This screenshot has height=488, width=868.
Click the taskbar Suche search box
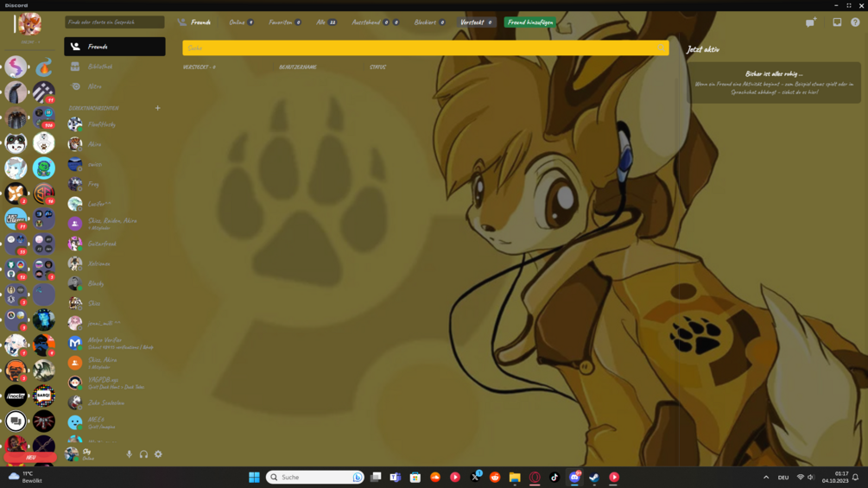pos(315,477)
